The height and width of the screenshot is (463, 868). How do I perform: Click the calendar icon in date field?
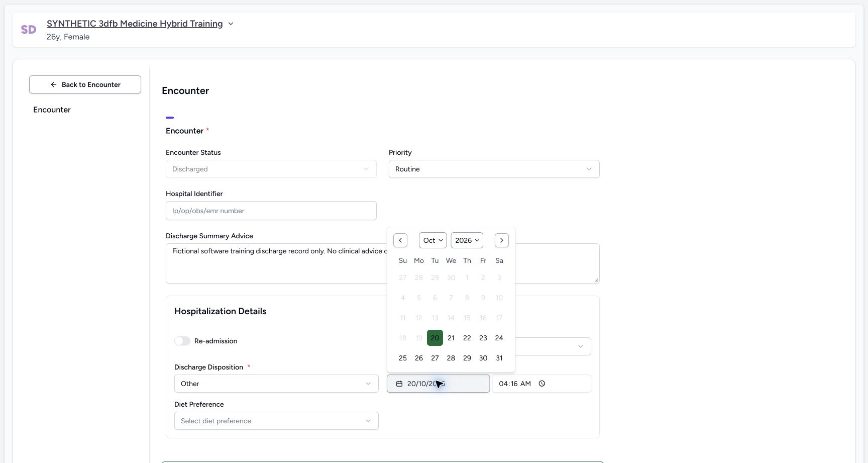pyautogui.click(x=399, y=384)
